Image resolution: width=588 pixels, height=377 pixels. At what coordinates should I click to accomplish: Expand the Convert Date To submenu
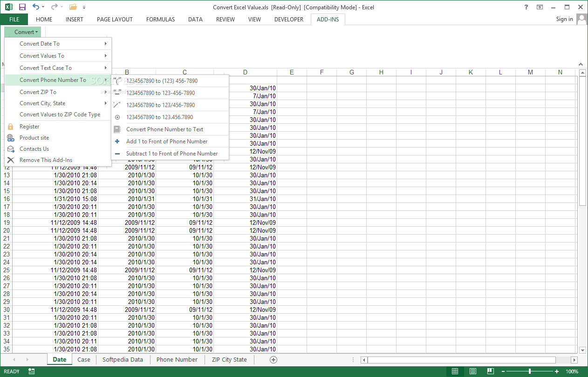click(58, 44)
